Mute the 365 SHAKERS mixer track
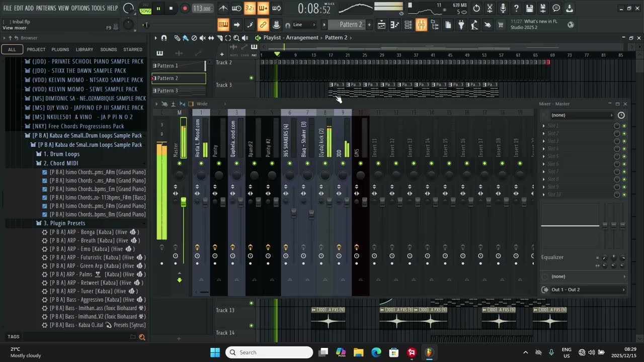 [290, 163]
